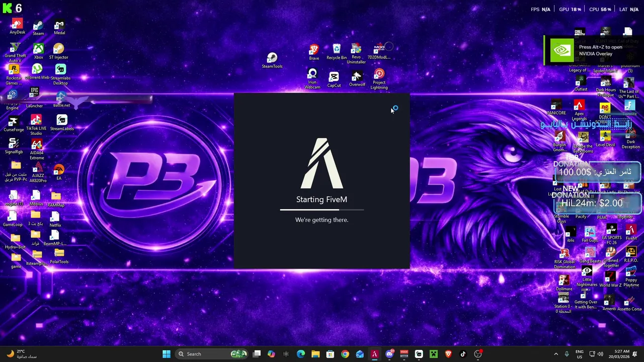Open the Overwolf shortcut
Screen dimensions: 644x362
[357, 79]
